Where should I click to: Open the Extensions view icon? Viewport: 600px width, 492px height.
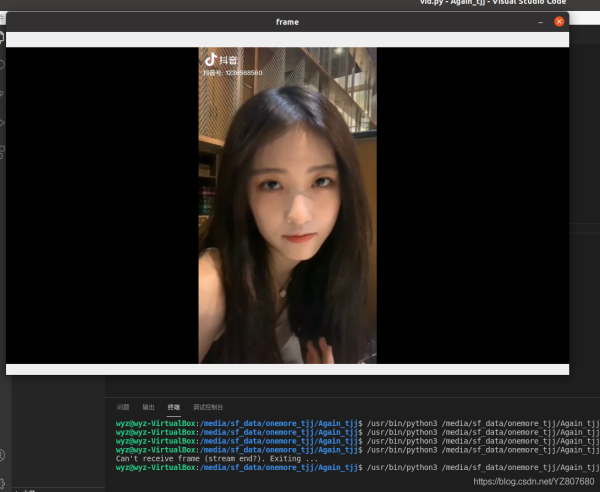click(x=3, y=152)
